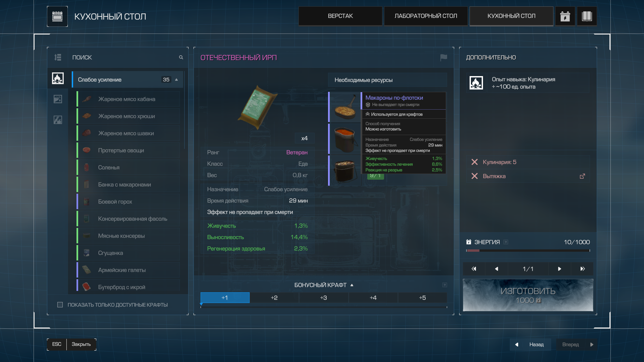Screen dimensions: 644x362
Task: Click the Кулинария: 5 unmet requirement cross
Action: point(474,162)
